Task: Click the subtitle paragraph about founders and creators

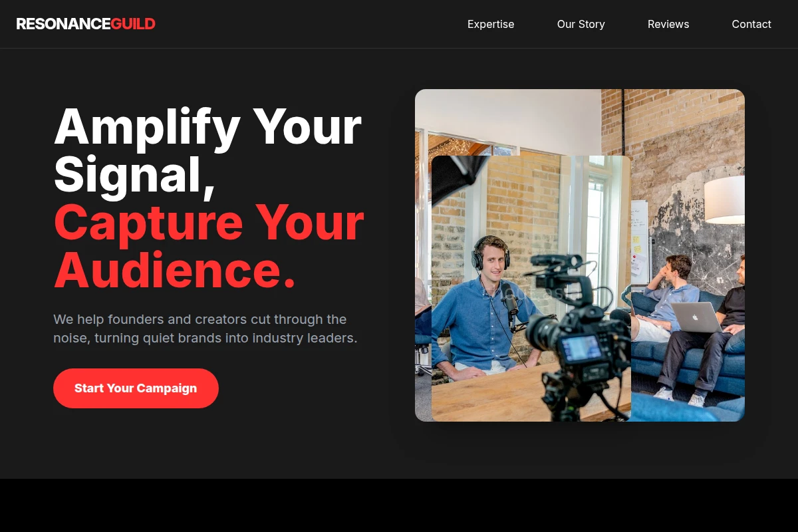Action: coord(205,329)
